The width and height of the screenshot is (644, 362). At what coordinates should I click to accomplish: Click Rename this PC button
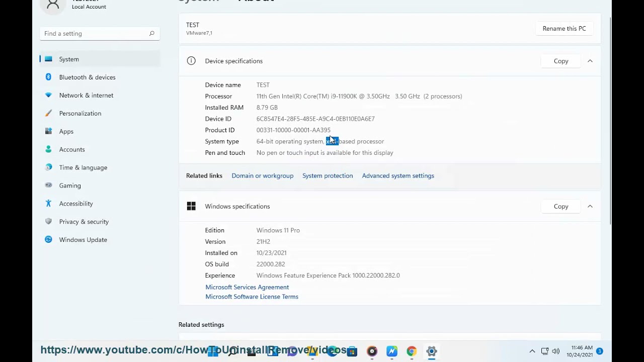tap(564, 29)
